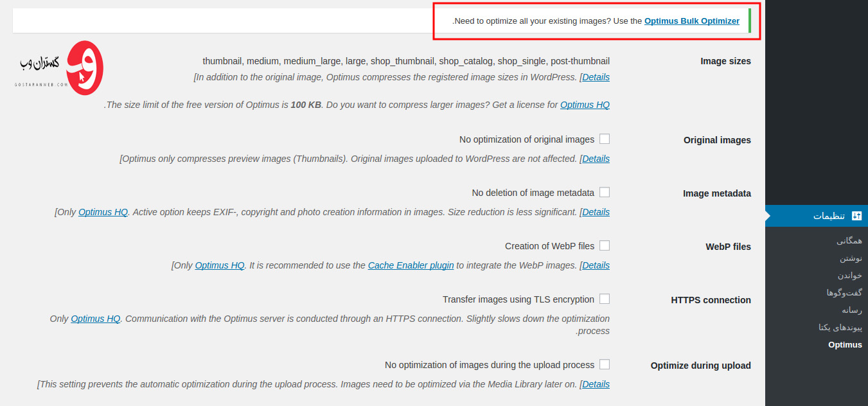Select the Optimus submenu item
Viewport: 868px width, 406px height.
coord(845,345)
